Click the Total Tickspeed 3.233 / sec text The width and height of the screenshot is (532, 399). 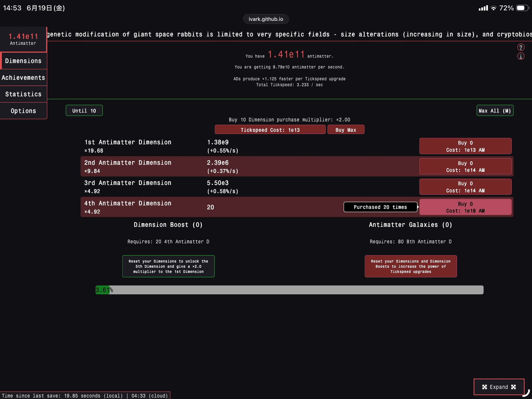289,85
